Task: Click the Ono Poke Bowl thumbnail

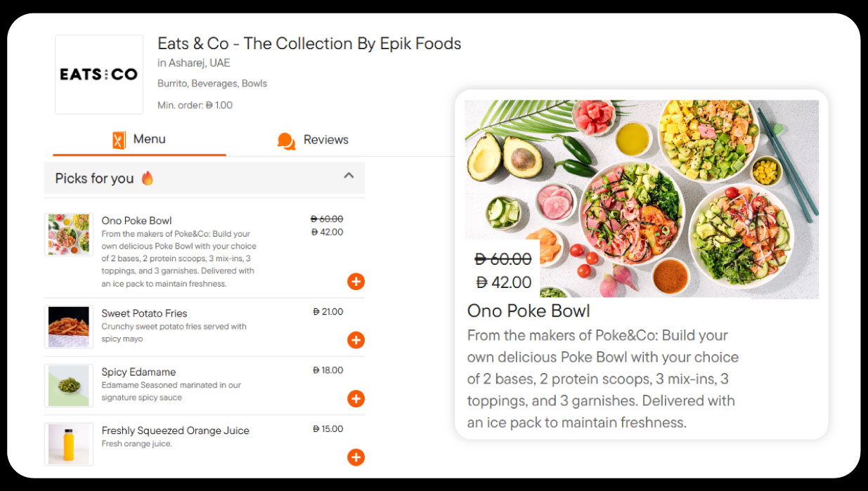Action: (x=69, y=235)
